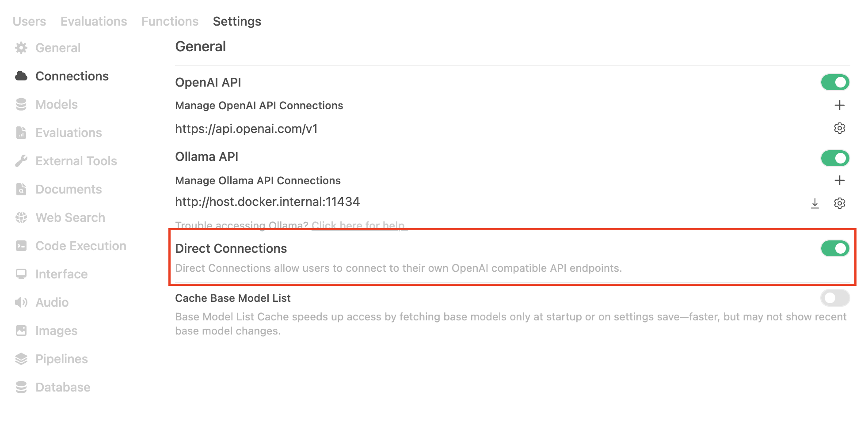Disable the OpenAI API toggle
868x426 pixels.
[835, 82]
